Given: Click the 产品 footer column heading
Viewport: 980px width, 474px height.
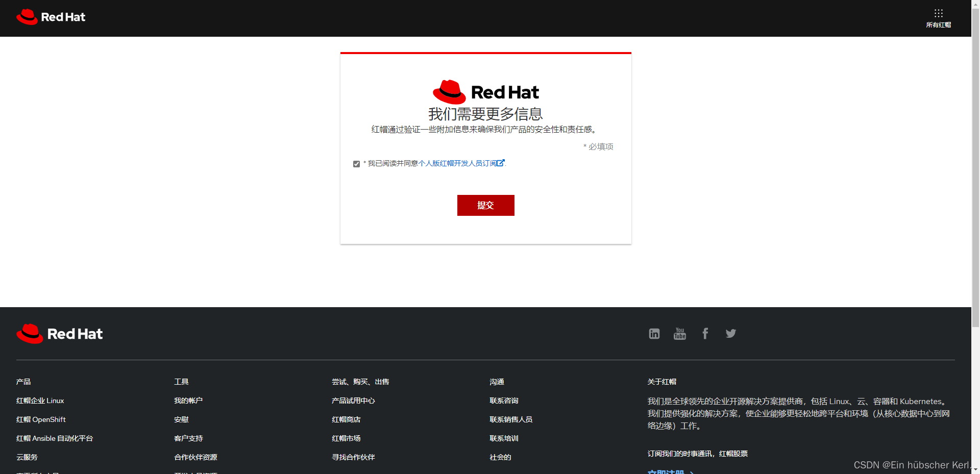Looking at the screenshot, I should [23, 382].
